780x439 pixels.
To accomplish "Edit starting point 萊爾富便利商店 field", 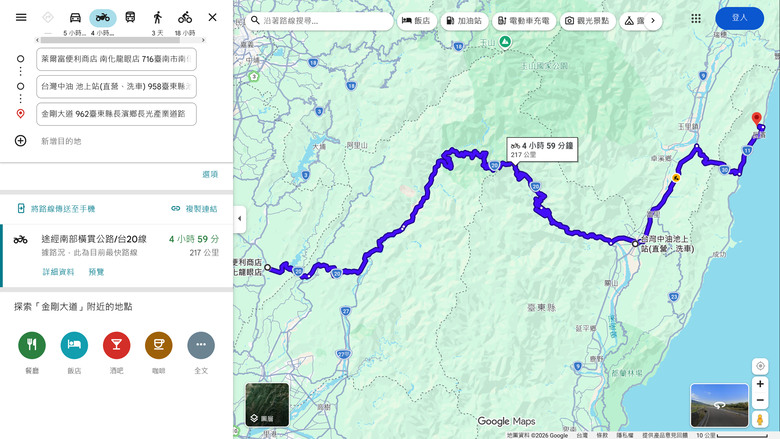I will (116, 59).
